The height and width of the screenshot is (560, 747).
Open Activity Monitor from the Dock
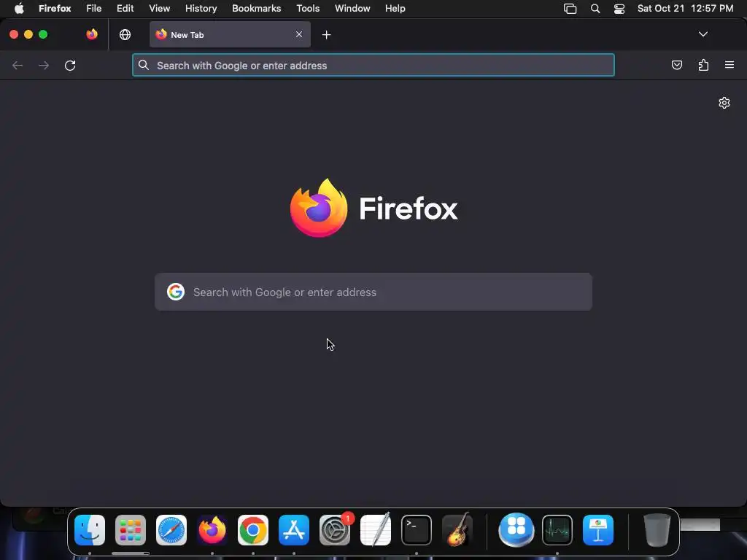click(557, 530)
